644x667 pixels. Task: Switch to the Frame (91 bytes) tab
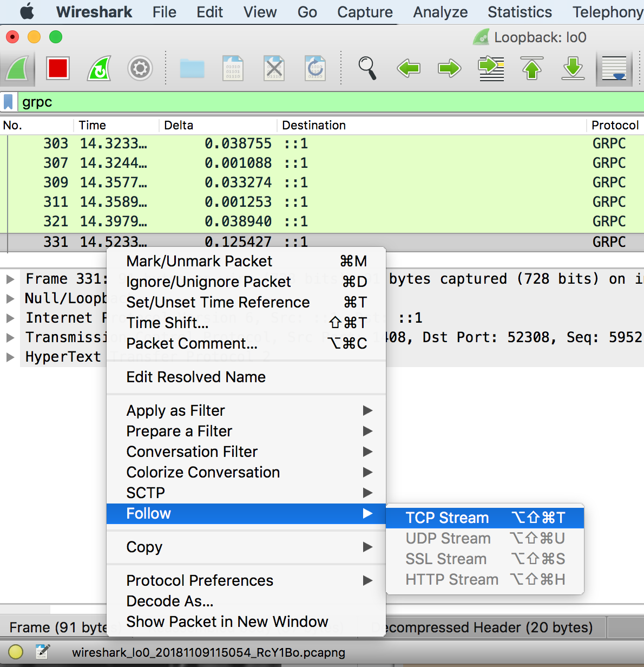tap(58, 627)
